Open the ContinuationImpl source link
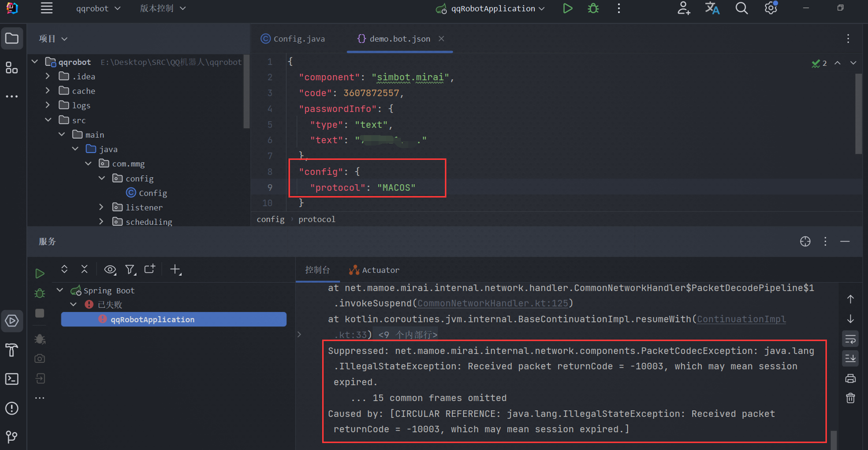This screenshot has width=868, height=450. coord(741,319)
